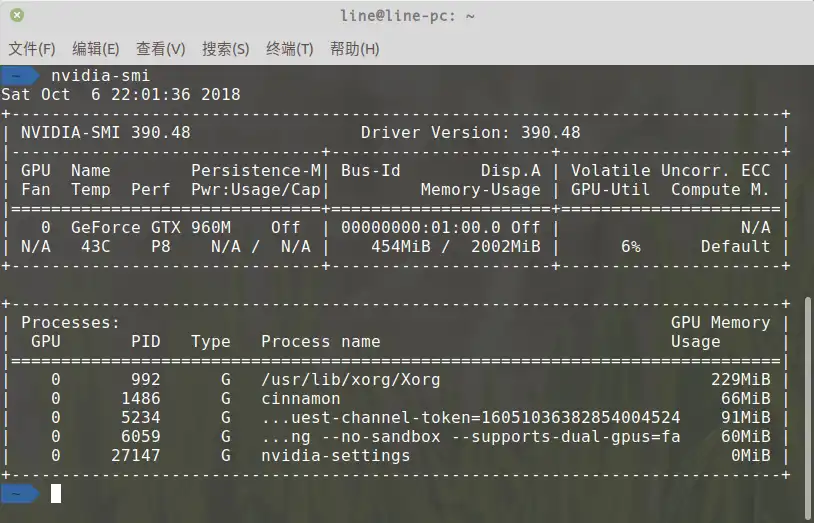
Task: Click the terminal cursor at the prompt
Action: (56, 493)
